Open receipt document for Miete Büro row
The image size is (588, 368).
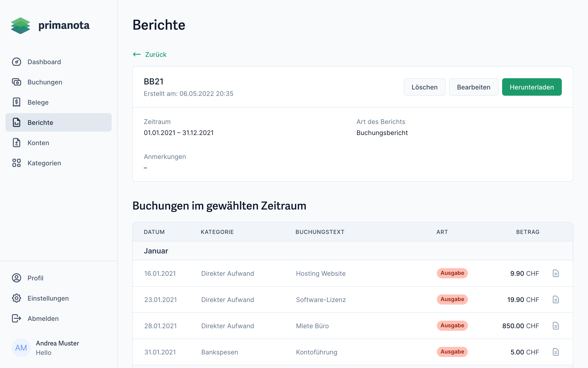coord(556,326)
